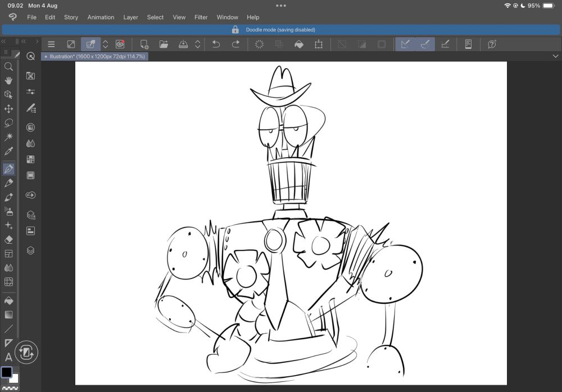Select the Gradient tool
The image size is (562, 392).
tap(8, 314)
